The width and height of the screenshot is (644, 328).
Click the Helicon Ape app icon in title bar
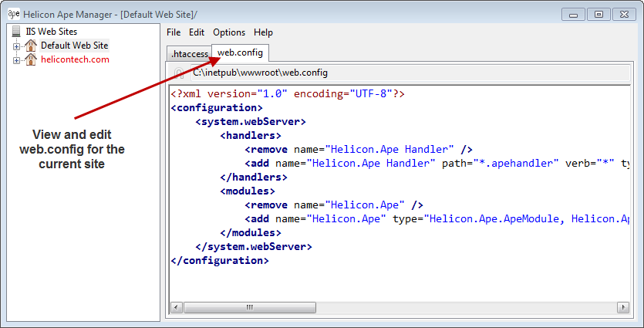(13, 13)
